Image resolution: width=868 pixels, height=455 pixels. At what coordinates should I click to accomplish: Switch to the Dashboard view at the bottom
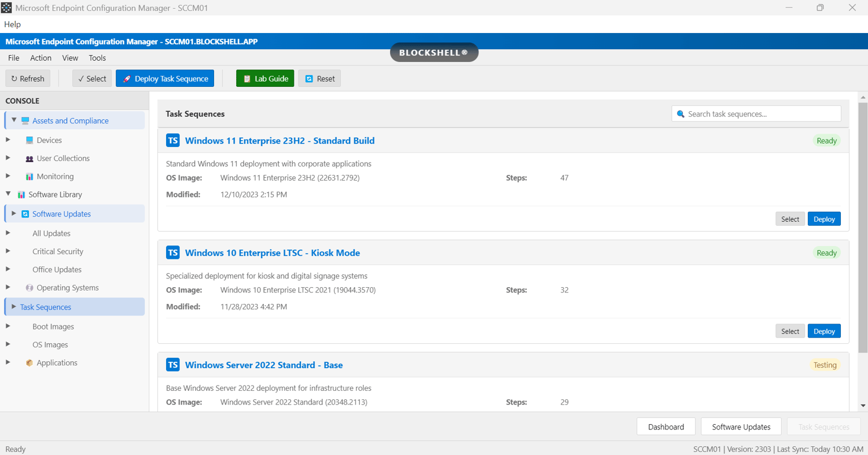click(x=666, y=427)
